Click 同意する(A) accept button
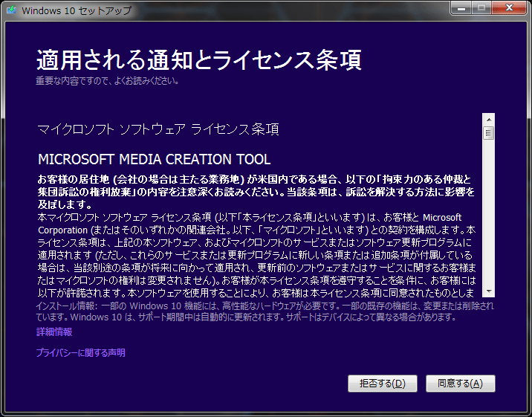Image resolution: width=532 pixels, height=417 pixels. tap(461, 384)
